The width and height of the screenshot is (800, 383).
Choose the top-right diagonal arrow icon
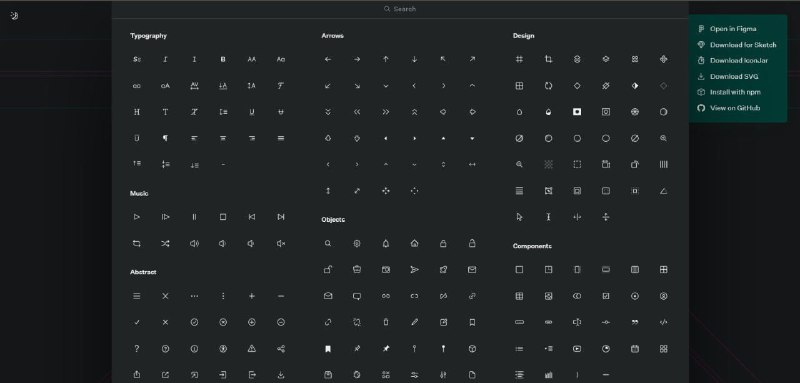[472, 59]
